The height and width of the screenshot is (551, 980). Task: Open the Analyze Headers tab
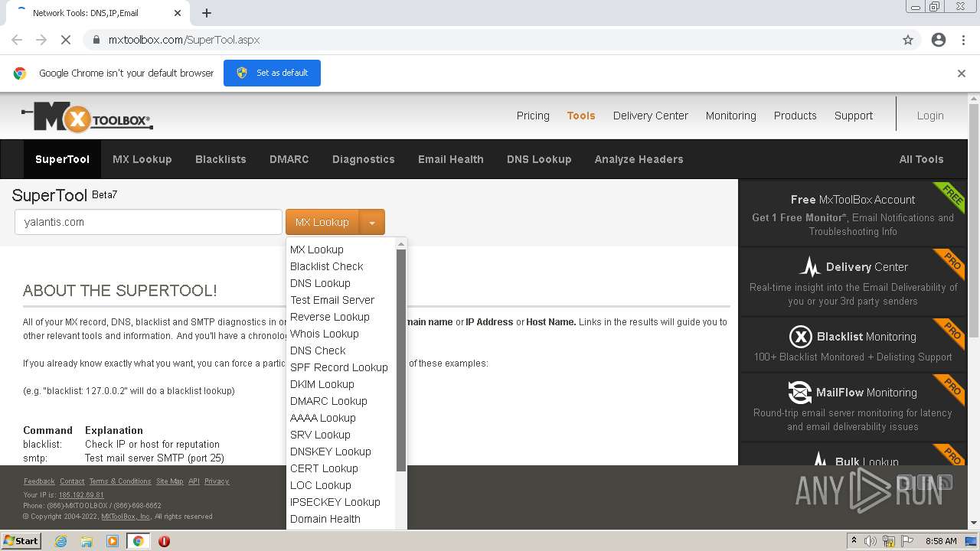[x=639, y=159]
